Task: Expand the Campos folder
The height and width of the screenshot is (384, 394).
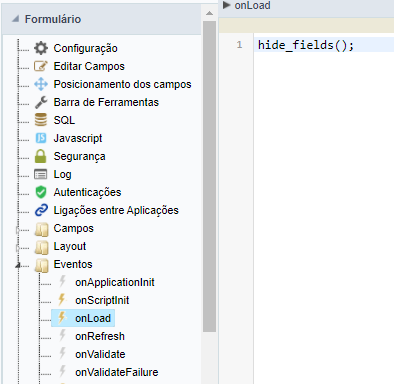Action: click(17, 229)
